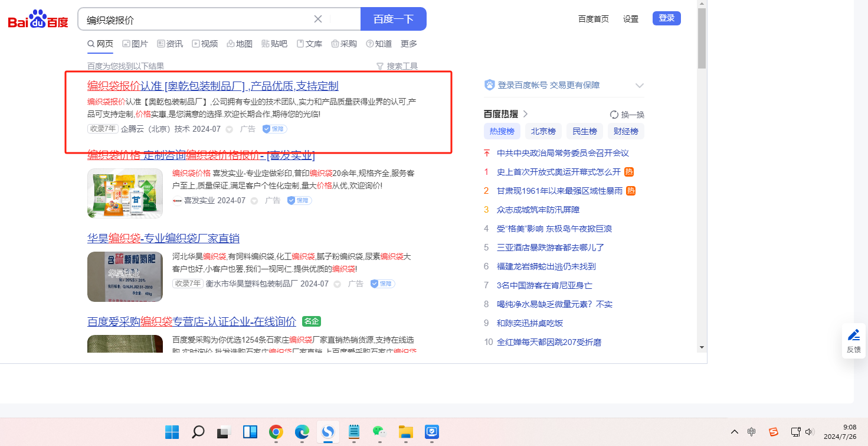
Task: Expand 百度热搜 with its arrow
Action: (x=526, y=114)
